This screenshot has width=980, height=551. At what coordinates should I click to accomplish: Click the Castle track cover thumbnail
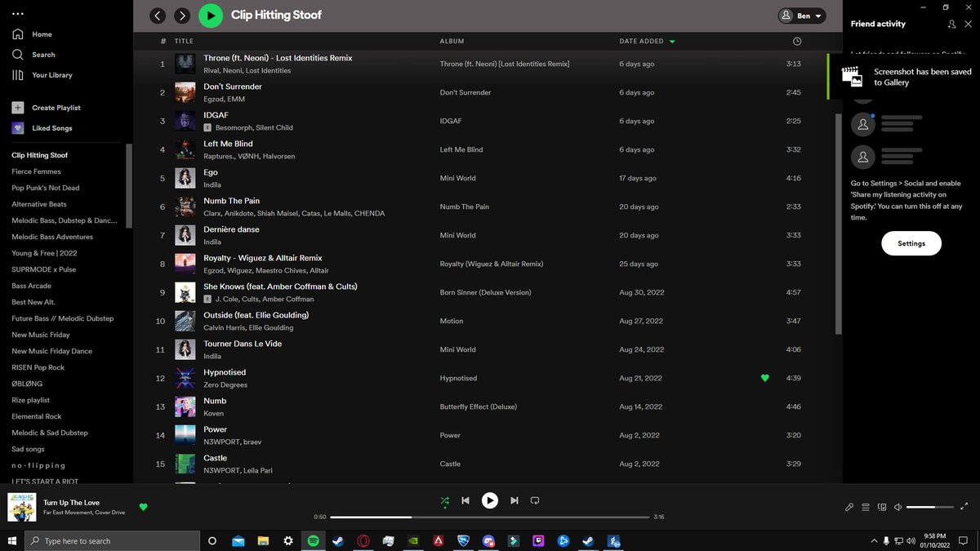[185, 464]
